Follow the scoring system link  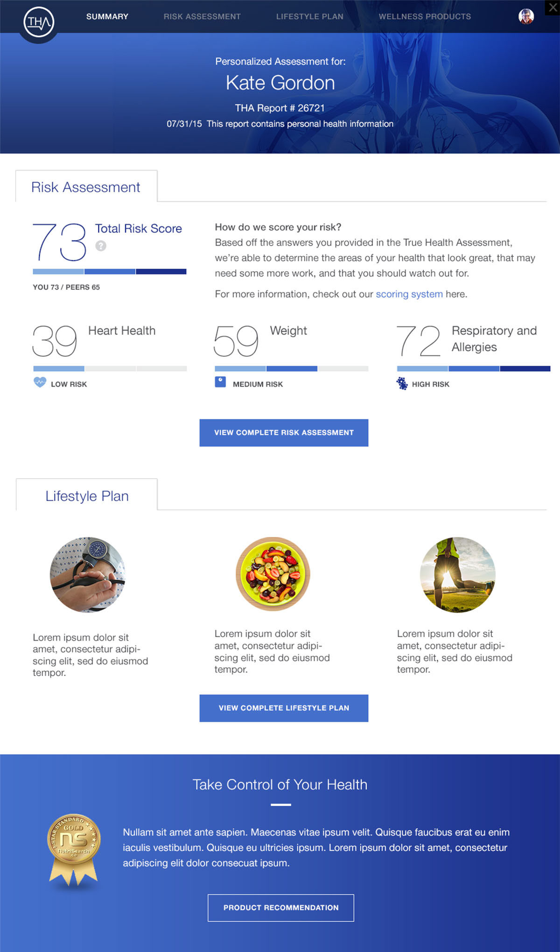point(409,294)
